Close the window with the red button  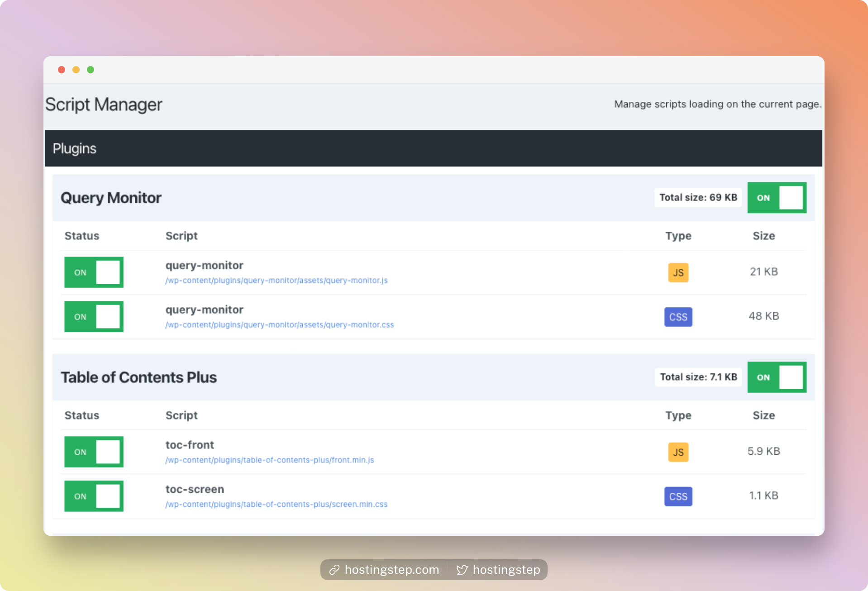point(62,70)
